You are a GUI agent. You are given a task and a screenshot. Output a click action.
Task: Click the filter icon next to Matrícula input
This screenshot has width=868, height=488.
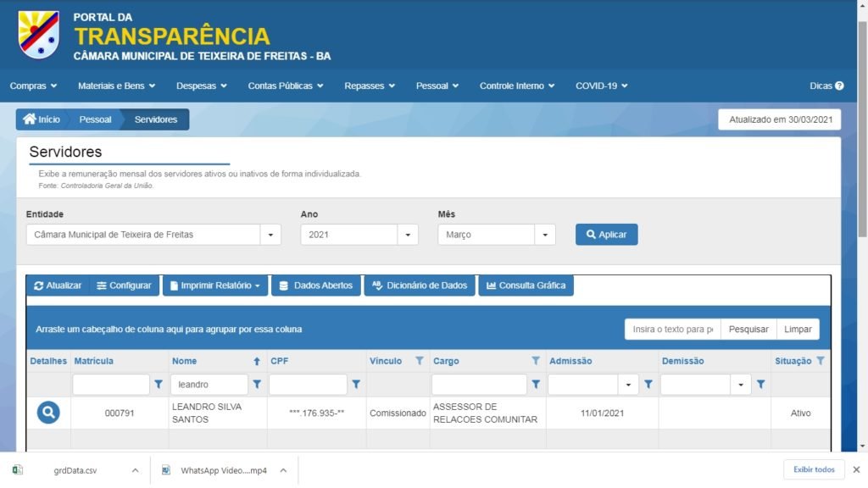(x=159, y=385)
